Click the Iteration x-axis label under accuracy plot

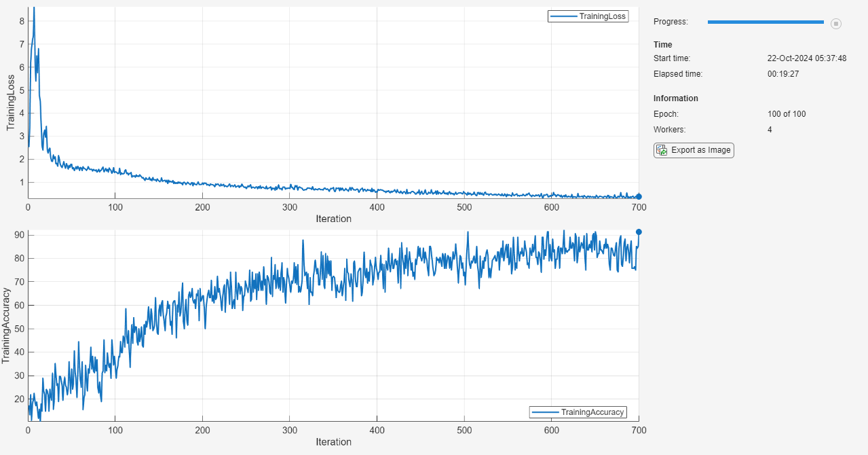333,442
